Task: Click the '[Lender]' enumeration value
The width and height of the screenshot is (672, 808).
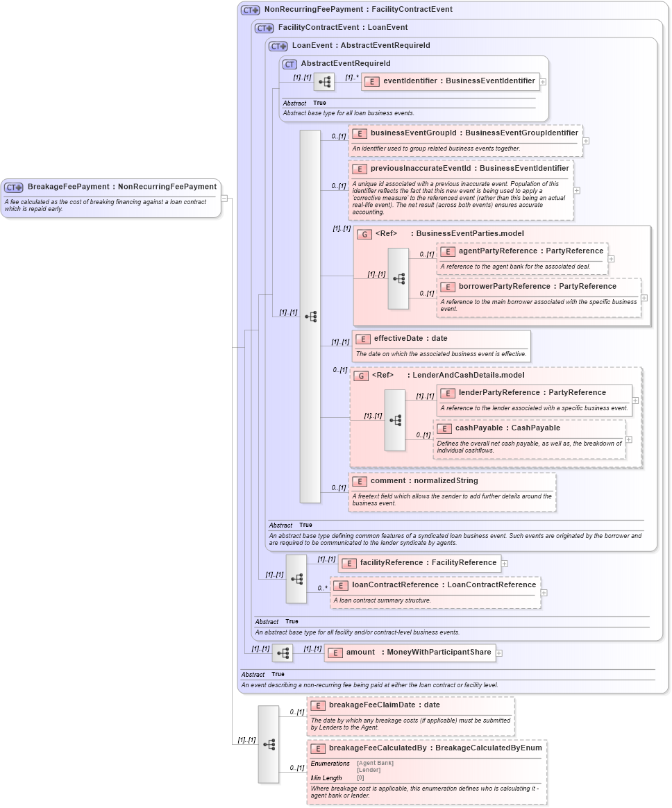Action: 369,770
